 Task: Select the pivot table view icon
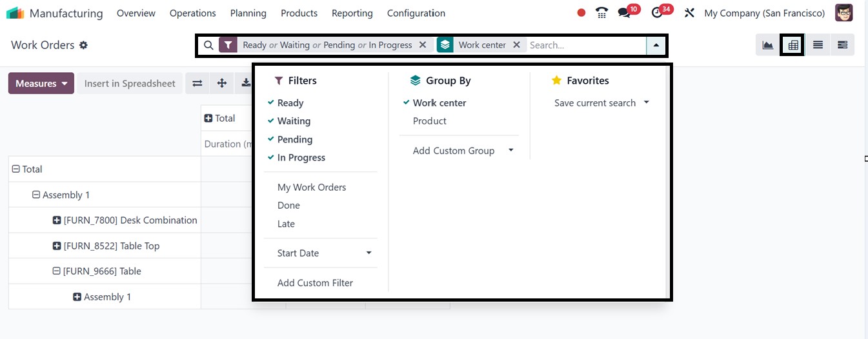(793, 45)
